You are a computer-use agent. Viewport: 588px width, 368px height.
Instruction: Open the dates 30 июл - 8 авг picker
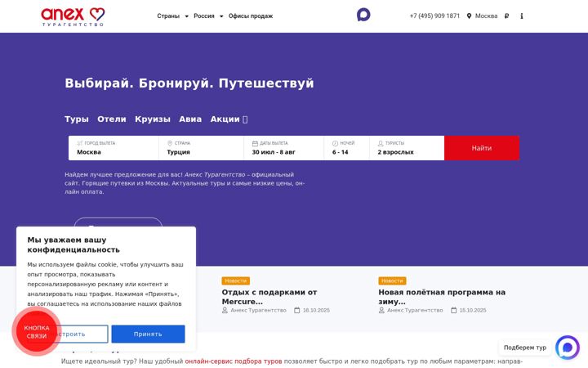(x=284, y=148)
